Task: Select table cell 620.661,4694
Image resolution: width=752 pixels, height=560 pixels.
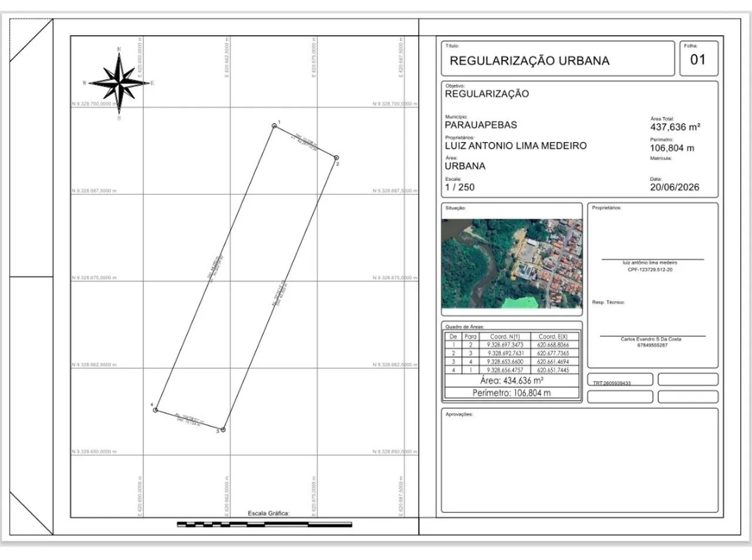Action: [553, 362]
